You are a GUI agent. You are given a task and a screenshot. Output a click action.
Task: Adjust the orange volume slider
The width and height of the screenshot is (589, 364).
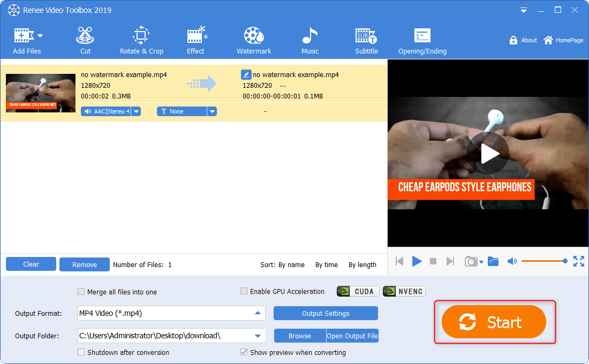pos(543,261)
